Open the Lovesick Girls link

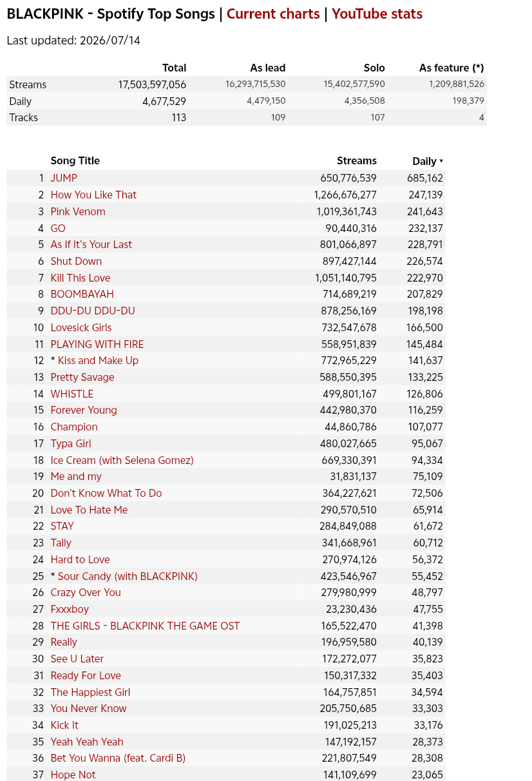81,327
